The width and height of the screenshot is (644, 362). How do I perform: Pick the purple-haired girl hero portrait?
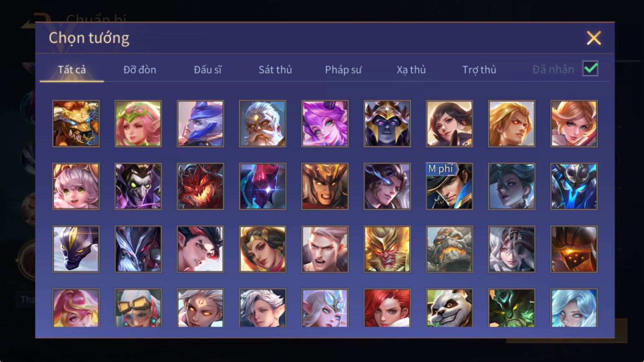click(325, 124)
